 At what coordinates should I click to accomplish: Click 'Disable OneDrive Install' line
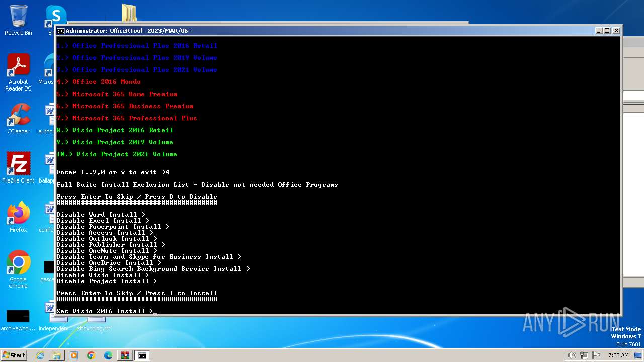tap(109, 263)
